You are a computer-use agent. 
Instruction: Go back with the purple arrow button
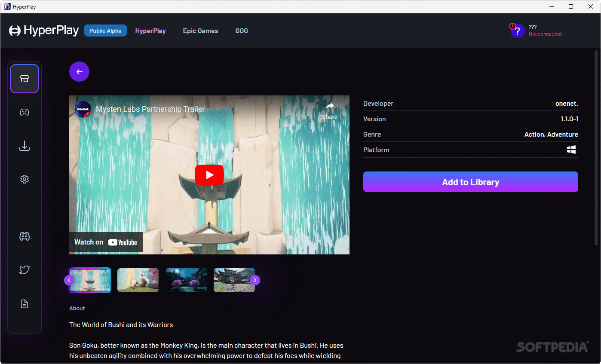pyautogui.click(x=79, y=72)
